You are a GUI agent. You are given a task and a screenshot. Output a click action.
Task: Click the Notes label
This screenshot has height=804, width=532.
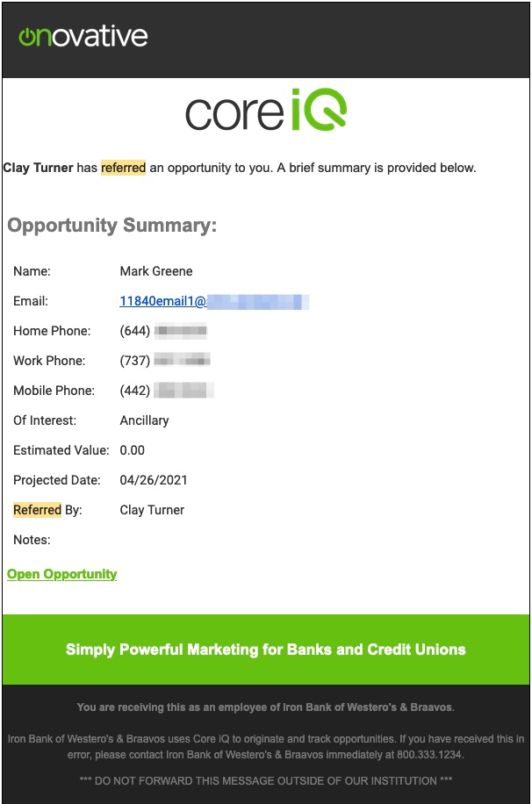(32, 540)
